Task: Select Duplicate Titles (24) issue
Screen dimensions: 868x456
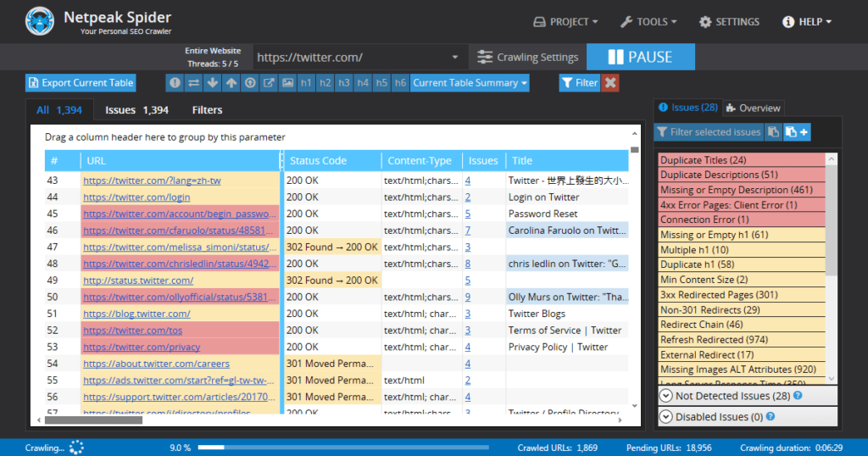Action: (x=741, y=160)
